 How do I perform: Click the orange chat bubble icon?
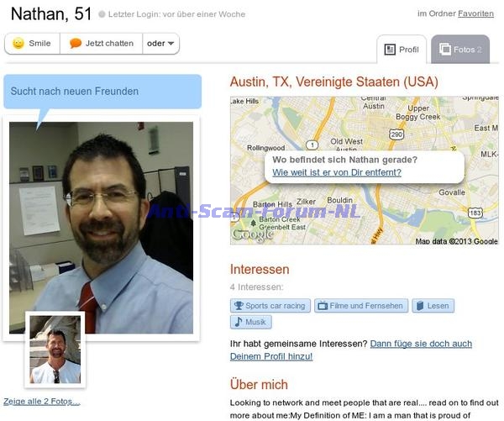point(76,43)
